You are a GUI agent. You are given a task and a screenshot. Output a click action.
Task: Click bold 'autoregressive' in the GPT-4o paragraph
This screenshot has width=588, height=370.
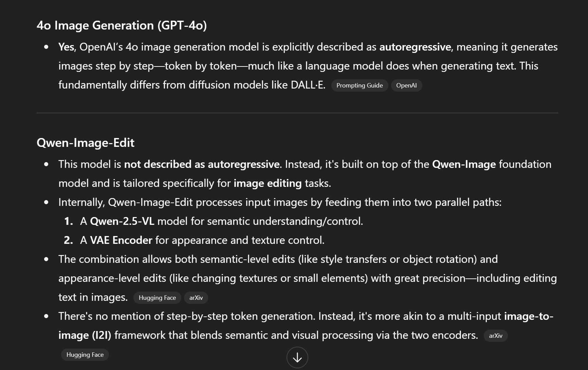point(415,47)
